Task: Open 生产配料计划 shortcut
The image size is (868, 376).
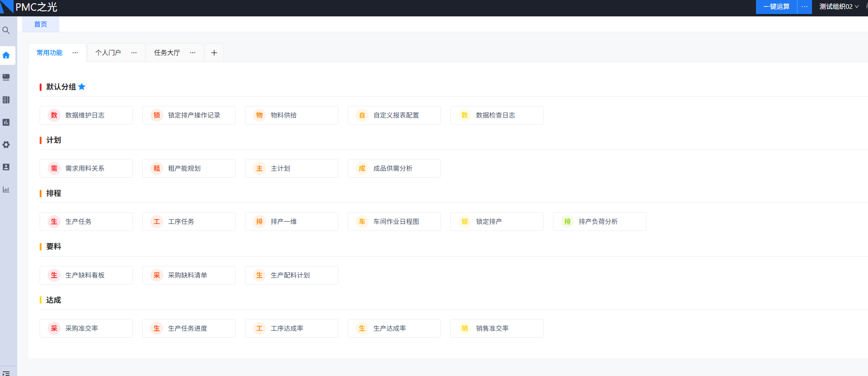Action: pyautogui.click(x=292, y=275)
